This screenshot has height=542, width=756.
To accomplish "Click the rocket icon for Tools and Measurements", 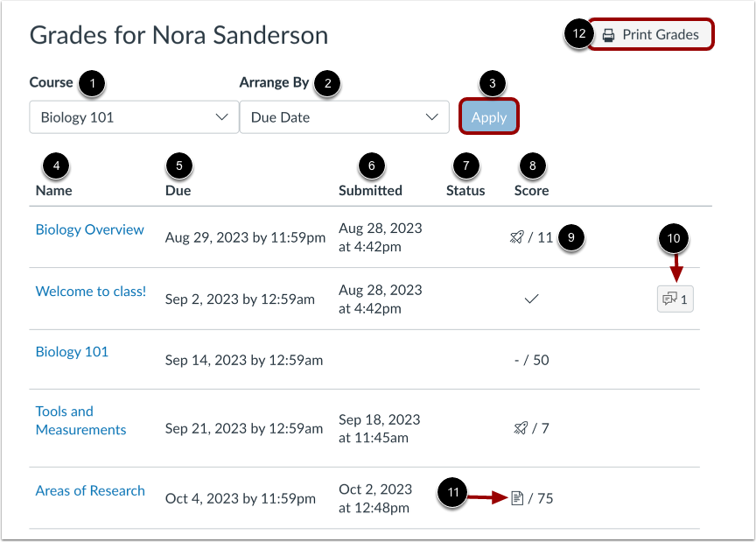I will point(519,428).
